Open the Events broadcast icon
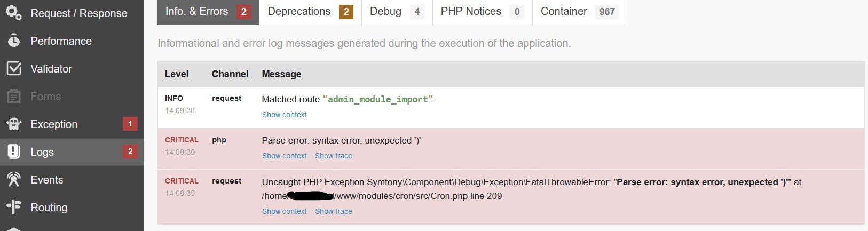Viewport: 868px width, 231px height. pos(14,180)
